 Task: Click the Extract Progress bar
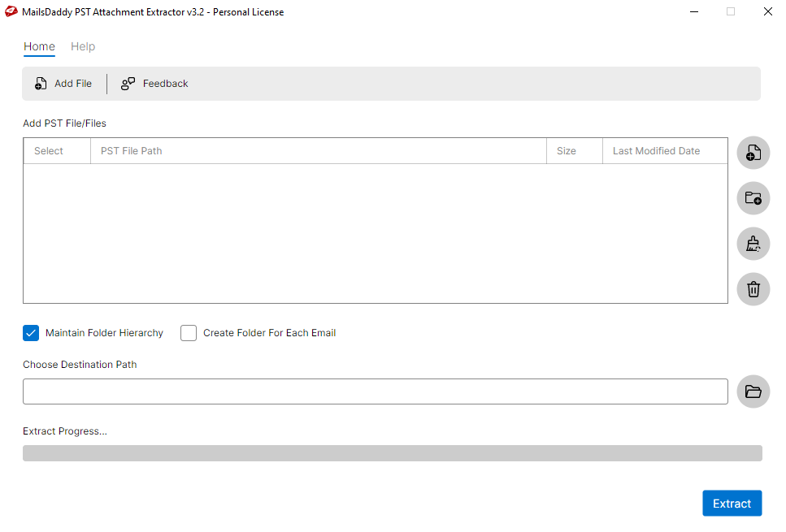click(393, 453)
